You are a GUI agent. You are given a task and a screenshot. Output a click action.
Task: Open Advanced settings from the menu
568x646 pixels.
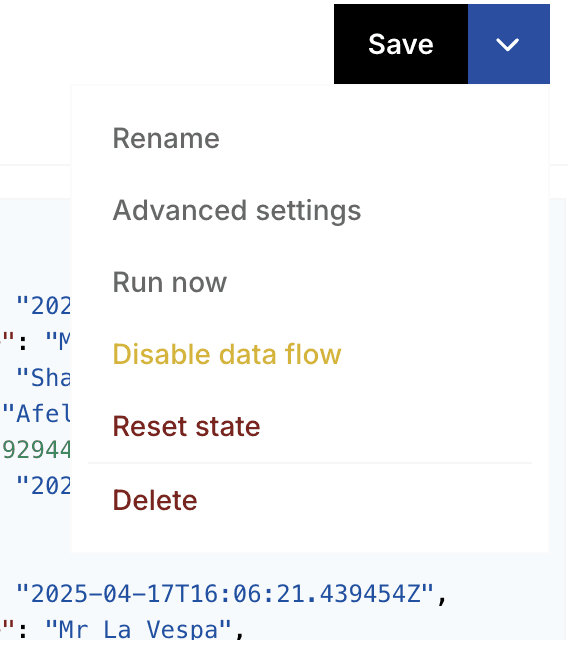[x=237, y=210]
